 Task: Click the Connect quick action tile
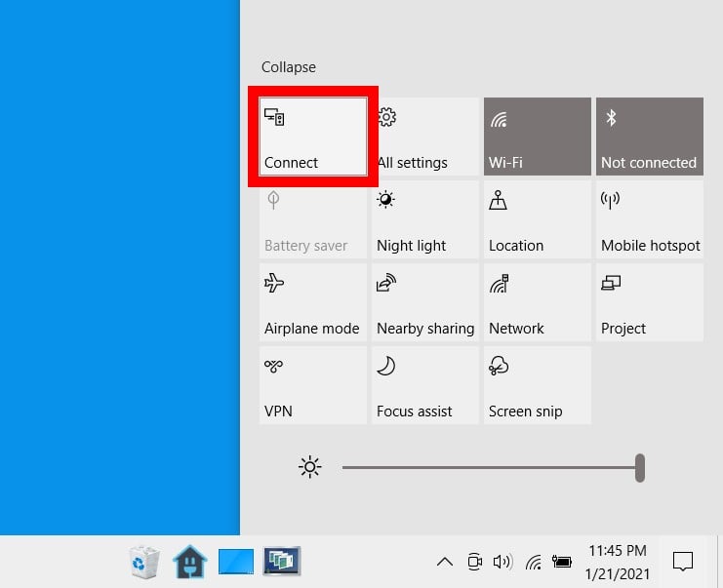[x=313, y=137]
